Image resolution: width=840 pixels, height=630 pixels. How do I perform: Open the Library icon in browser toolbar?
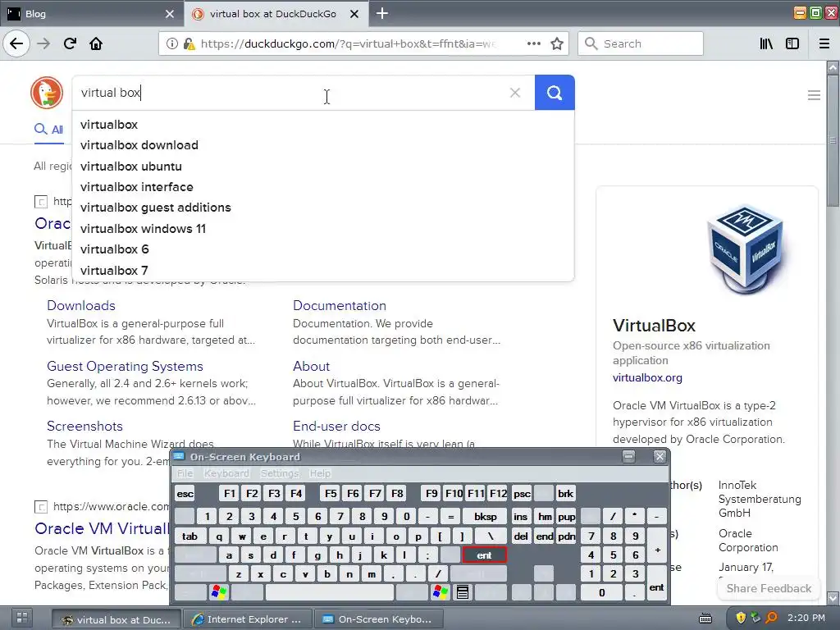(766, 43)
